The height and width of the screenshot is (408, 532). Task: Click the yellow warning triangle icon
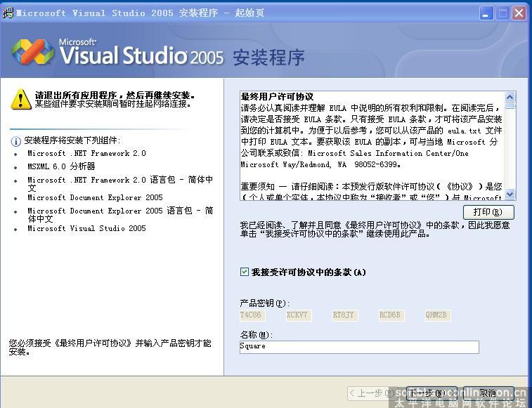coord(21,99)
